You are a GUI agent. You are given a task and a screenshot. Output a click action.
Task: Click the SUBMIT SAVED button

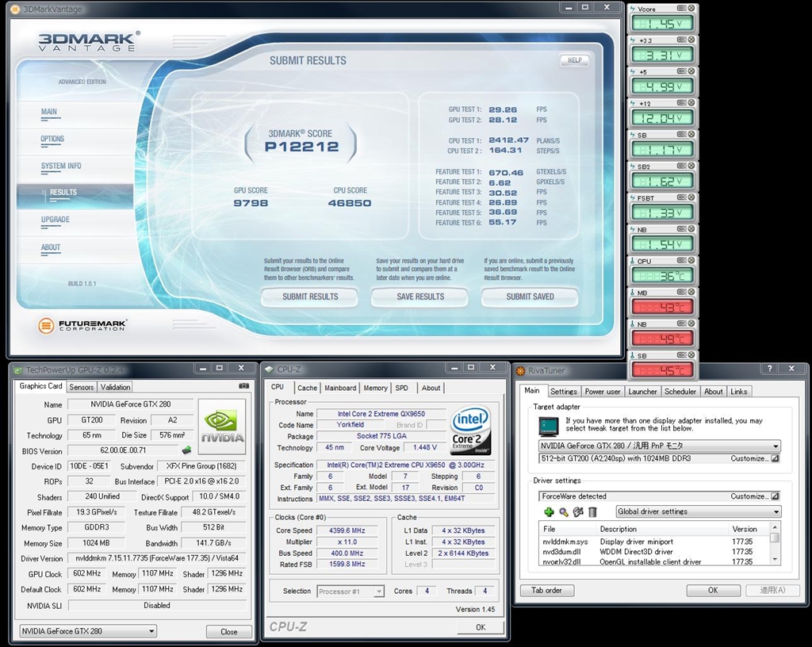(530, 297)
